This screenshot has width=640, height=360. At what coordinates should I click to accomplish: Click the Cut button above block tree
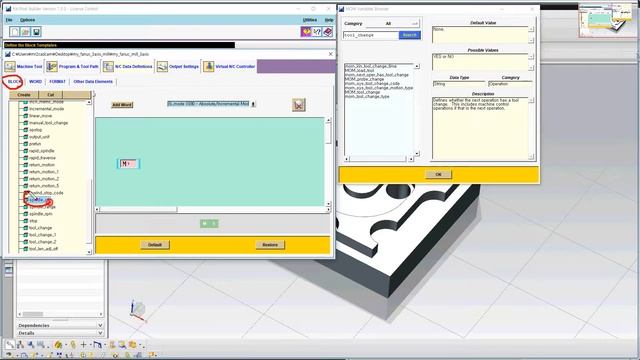point(51,95)
